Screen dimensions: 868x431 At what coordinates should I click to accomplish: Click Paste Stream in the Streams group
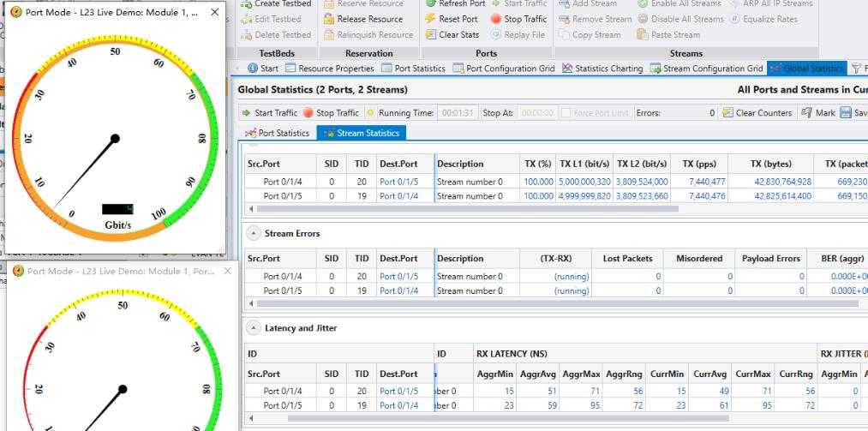(668, 34)
